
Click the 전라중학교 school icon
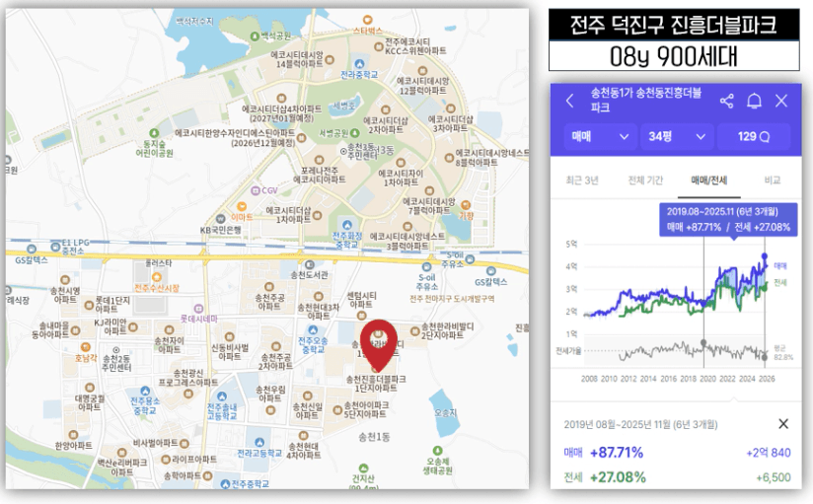coord(359,64)
